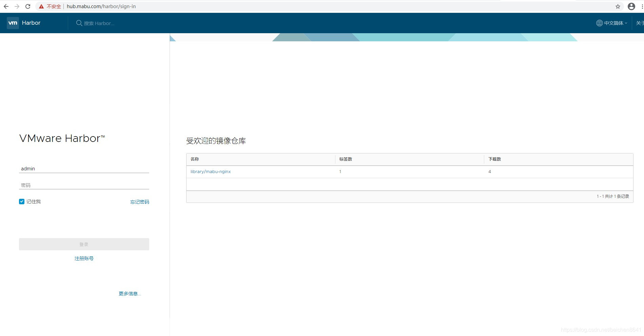Click the 注册账号 sign-up link
The image size is (644, 336).
84,258
